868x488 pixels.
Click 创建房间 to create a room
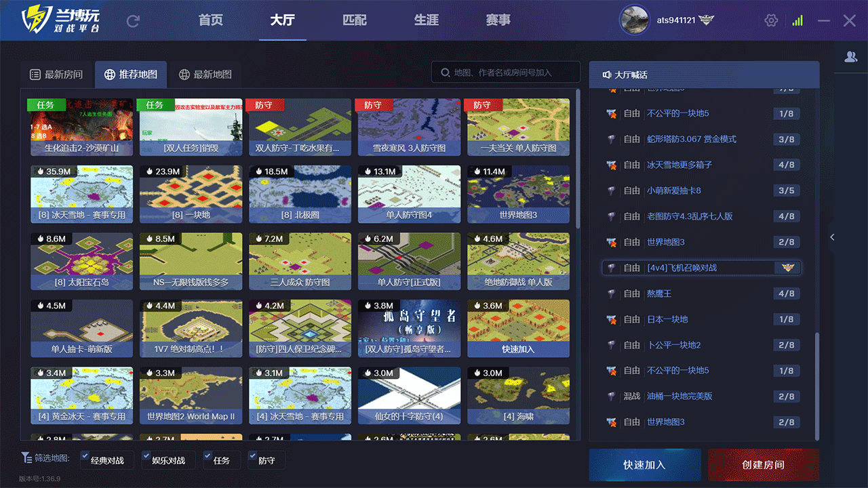[x=763, y=465]
